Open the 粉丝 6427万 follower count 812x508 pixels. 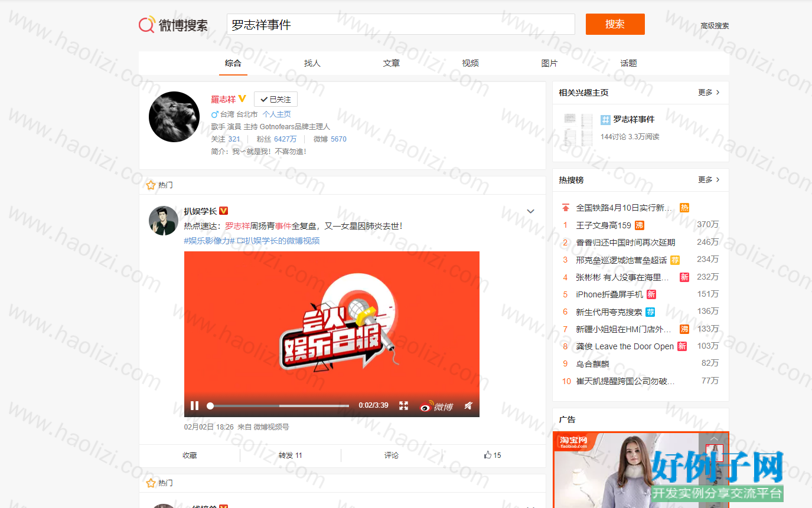coord(276,139)
